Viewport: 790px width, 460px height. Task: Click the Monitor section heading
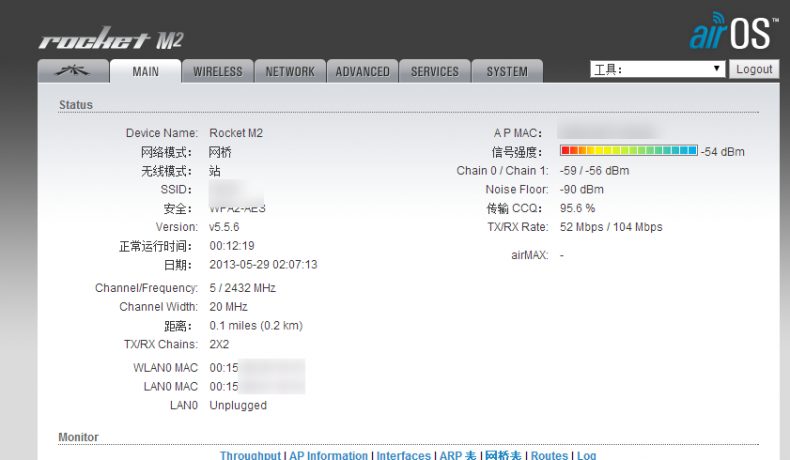point(79,437)
